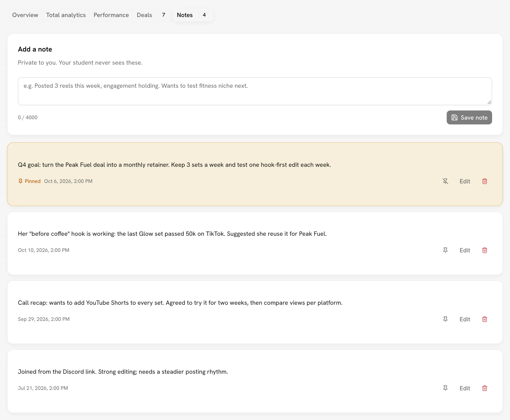Pin the "before coffee" hook note
The image size is (510, 420).
pyautogui.click(x=445, y=250)
